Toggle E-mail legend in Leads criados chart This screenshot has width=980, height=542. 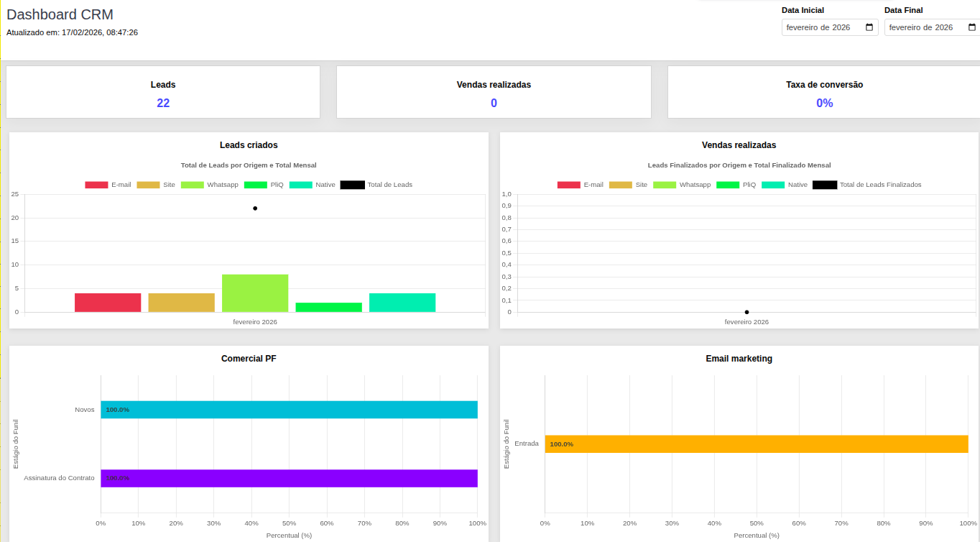coord(108,185)
